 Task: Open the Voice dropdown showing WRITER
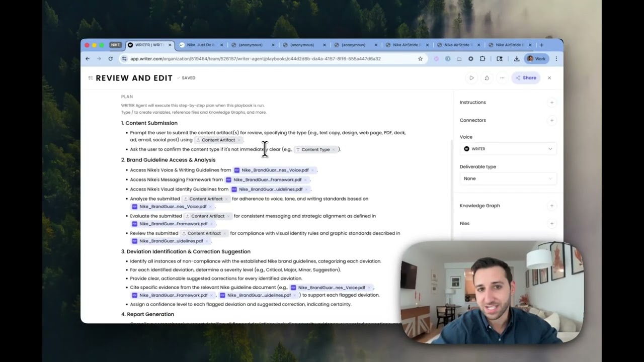click(508, 149)
